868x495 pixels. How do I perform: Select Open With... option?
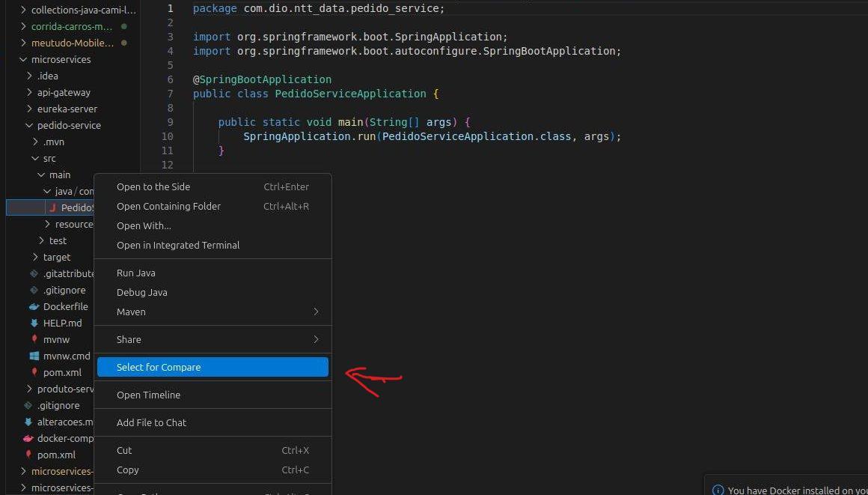213,225
